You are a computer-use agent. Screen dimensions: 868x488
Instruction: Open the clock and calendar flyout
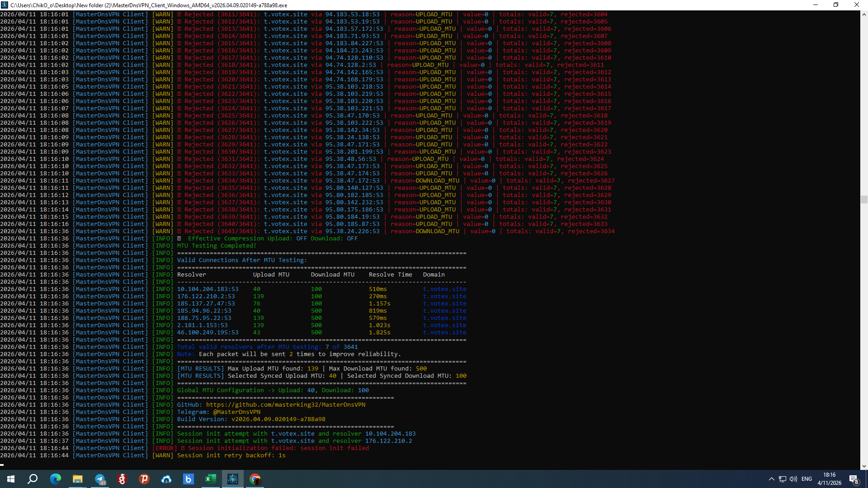[x=830, y=479]
